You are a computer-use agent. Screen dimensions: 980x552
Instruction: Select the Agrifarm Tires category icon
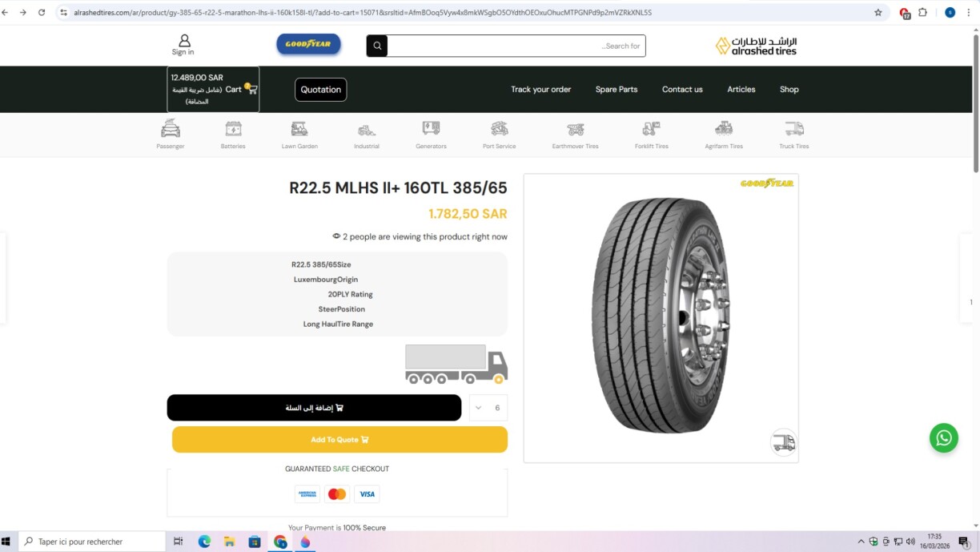click(x=723, y=130)
